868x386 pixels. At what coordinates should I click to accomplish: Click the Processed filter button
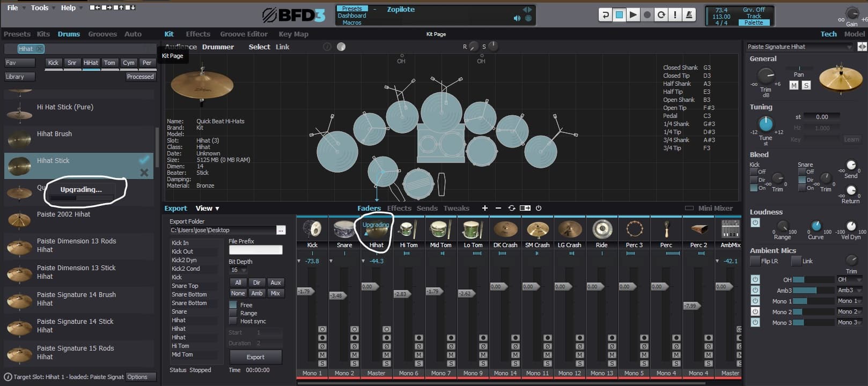140,77
